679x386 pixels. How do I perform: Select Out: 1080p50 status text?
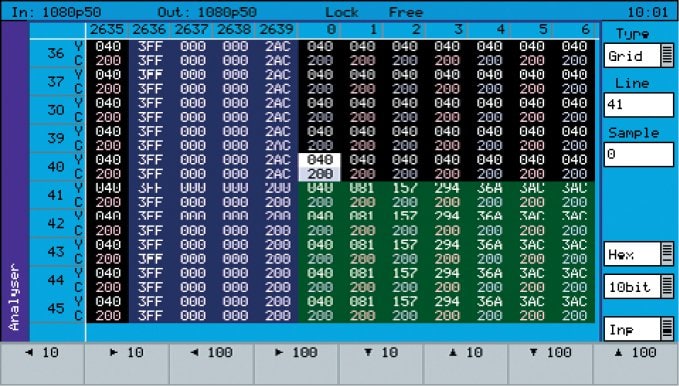pyautogui.click(x=207, y=12)
